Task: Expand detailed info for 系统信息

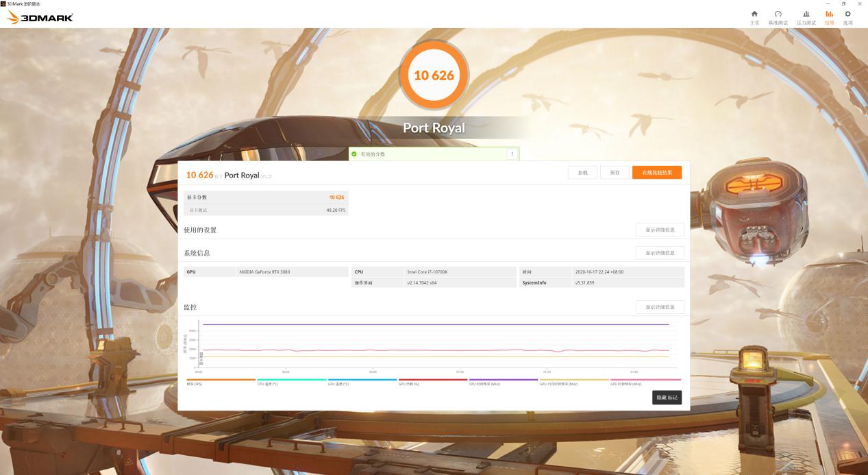Action: 660,252
